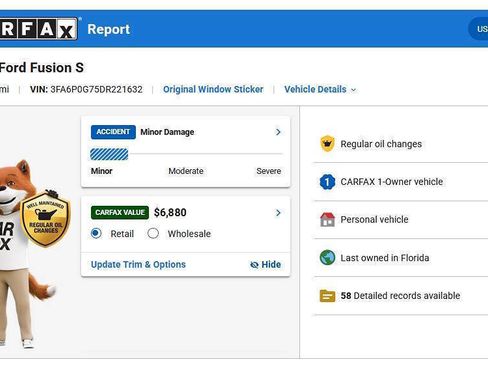The width and height of the screenshot is (488, 366).
Task: Click the Well Maintained oil changes badge
Action: point(46,218)
